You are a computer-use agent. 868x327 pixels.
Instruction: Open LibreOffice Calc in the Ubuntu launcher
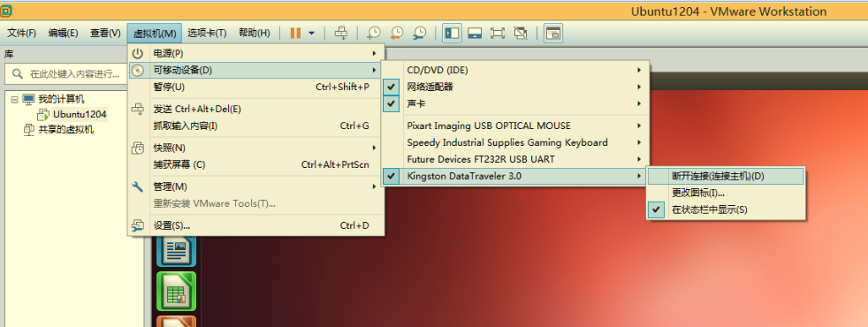(177, 291)
